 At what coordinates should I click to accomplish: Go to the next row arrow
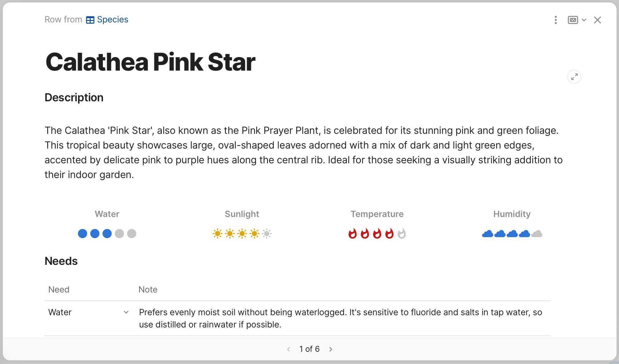[331, 349]
